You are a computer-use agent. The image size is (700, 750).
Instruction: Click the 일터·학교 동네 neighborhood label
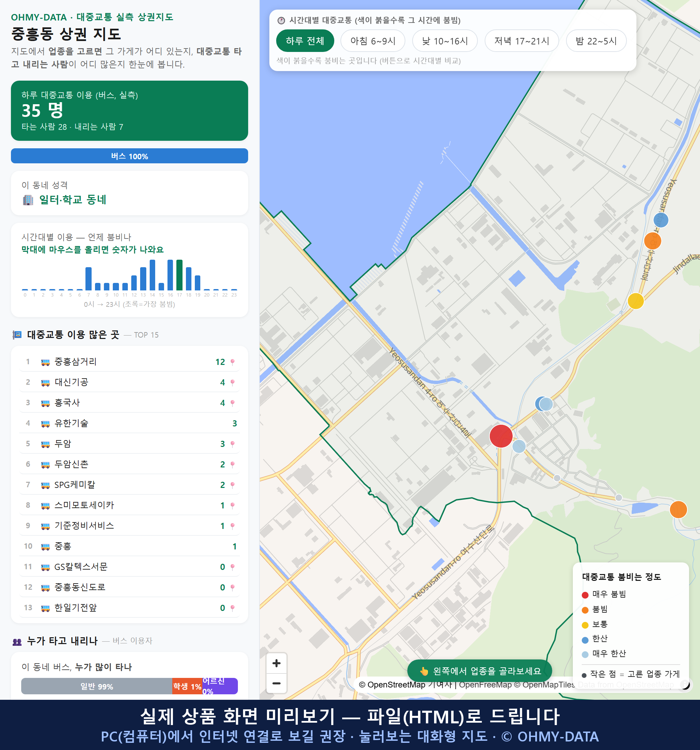[x=72, y=200]
